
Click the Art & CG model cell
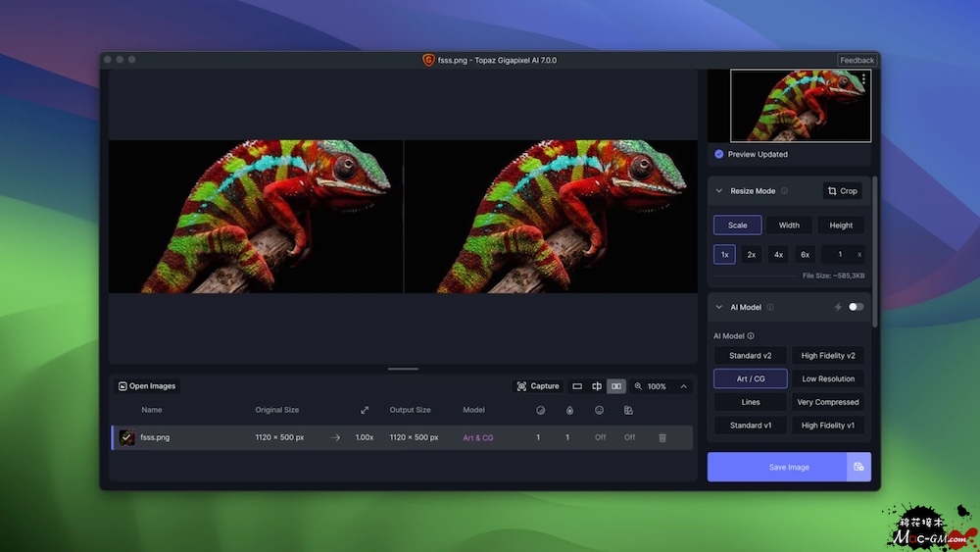point(478,437)
